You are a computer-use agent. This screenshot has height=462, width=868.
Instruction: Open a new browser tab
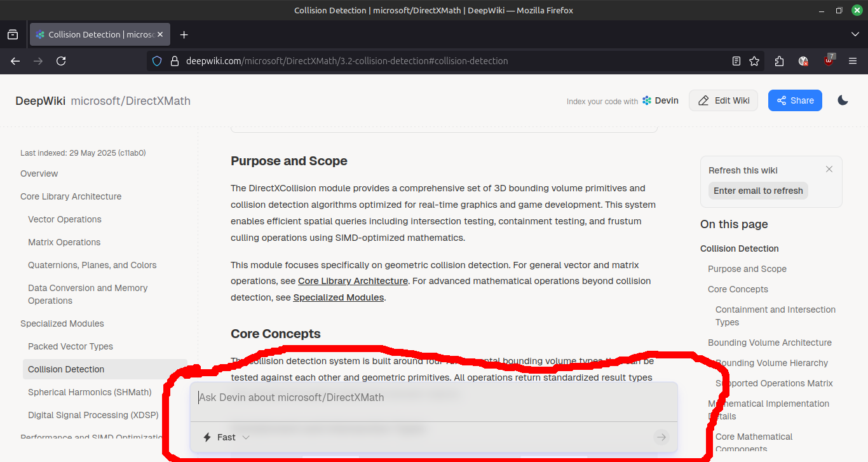184,34
